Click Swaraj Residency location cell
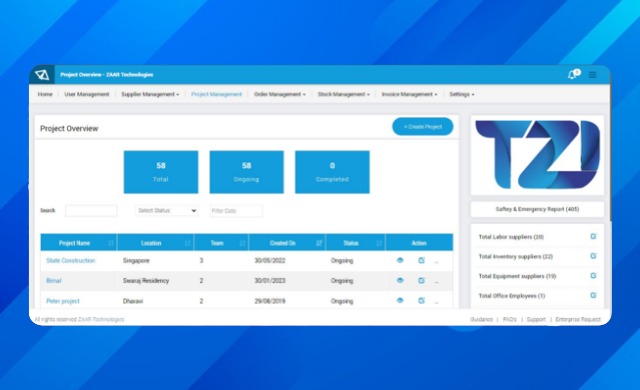The height and width of the screenshot is (390, 640). tap(146, 281)
